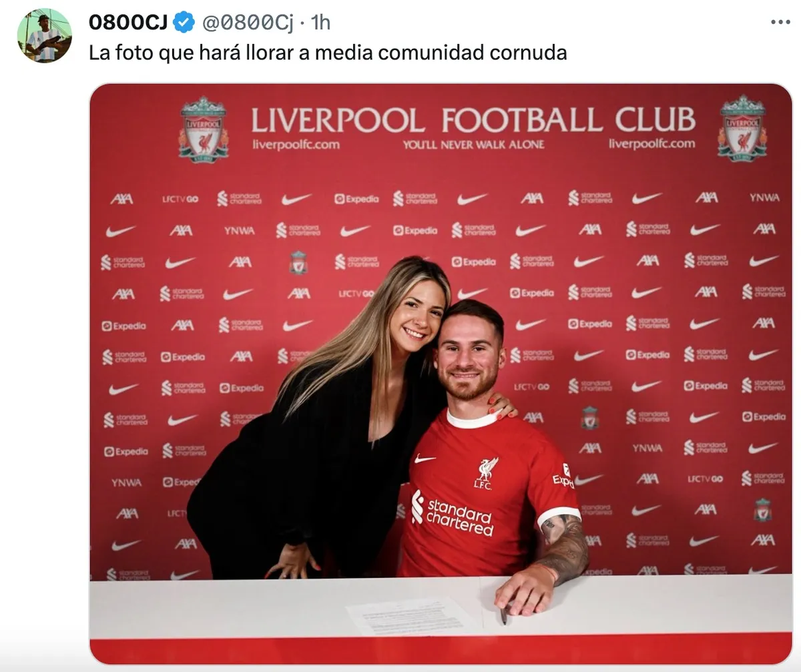Click the YOU'LL NEVER WALK ALONE slogan
Screen dimensions: 801x672
coord(473,144)
